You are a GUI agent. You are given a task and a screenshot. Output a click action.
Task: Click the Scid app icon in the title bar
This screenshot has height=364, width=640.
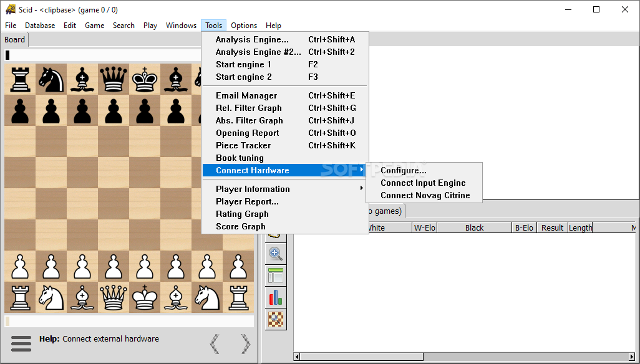point(10,9)
